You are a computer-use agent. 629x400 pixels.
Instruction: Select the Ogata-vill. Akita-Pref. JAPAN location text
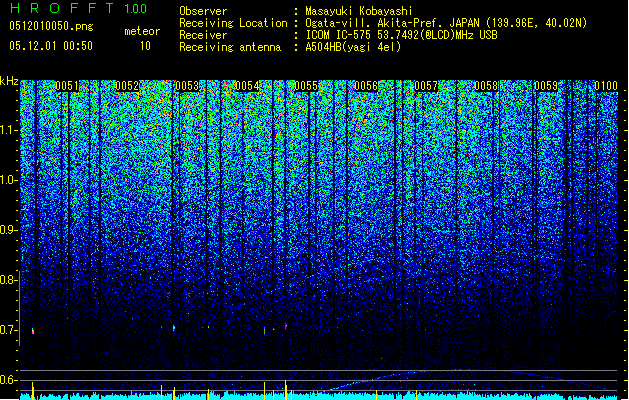446,23
